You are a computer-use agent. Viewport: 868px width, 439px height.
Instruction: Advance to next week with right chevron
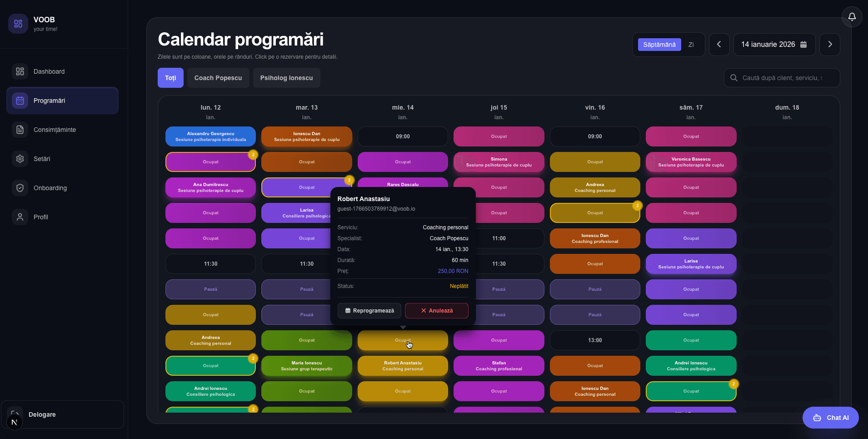(829, 45)
